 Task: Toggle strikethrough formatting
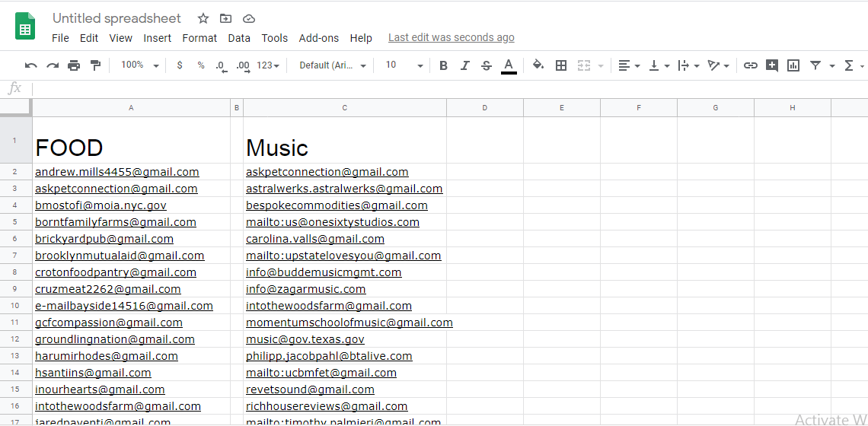click(x=487, y=65)
